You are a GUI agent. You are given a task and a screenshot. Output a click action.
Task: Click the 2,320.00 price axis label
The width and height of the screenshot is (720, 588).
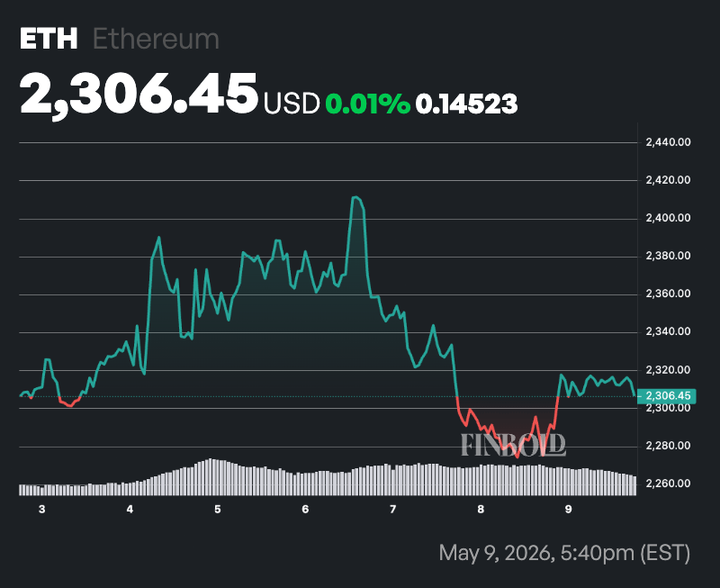(x=668, y=370)
